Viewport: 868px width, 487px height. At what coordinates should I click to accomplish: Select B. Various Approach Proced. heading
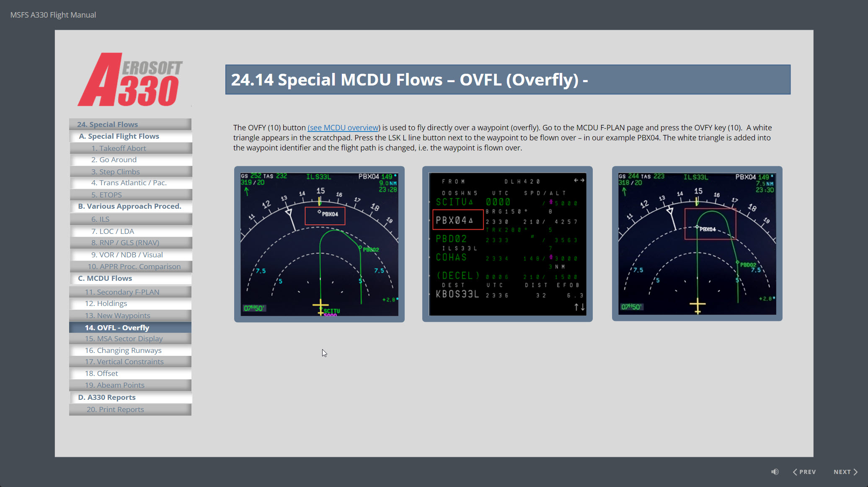click(129, 206)
